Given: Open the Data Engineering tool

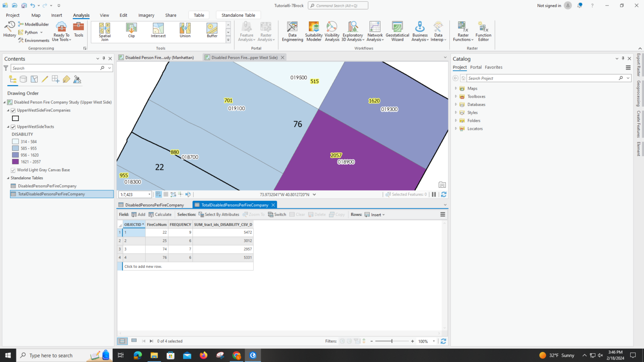Looking at the screenshot, I should (x=292, y=31).
